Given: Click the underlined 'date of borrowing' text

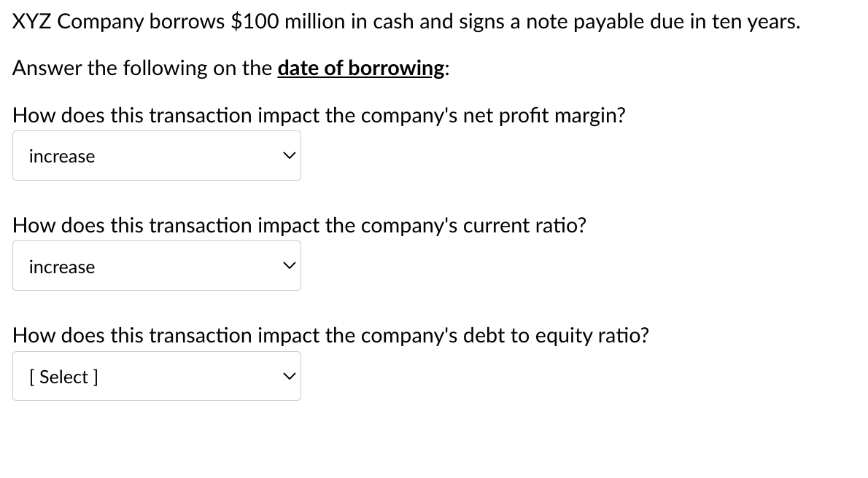Looking at the screenshot, I should [360, 67].
